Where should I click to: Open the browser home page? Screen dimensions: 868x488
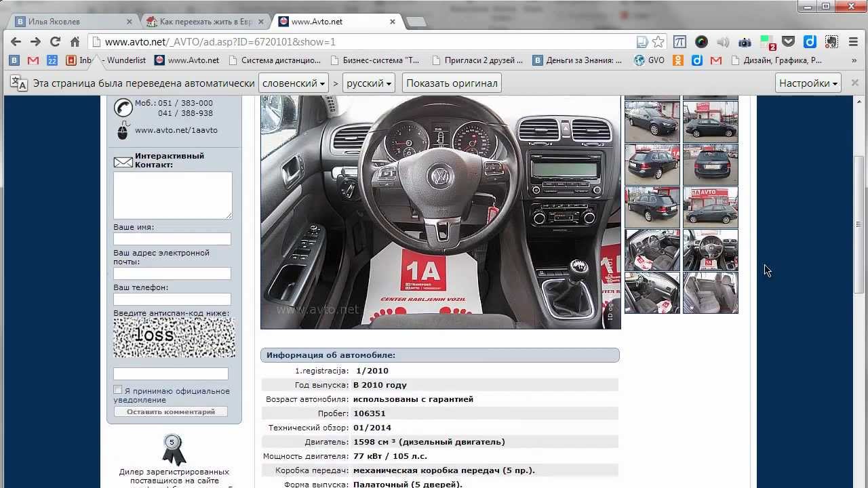(75, 42)
